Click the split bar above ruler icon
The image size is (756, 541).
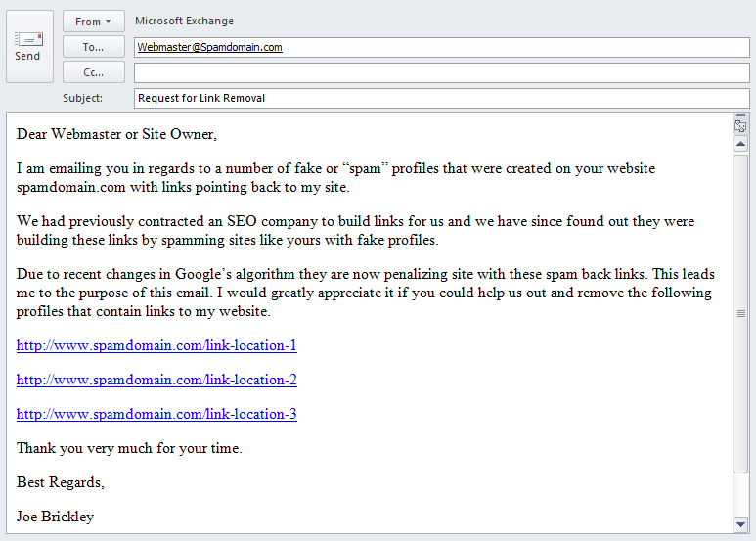(x=740, y=115)
